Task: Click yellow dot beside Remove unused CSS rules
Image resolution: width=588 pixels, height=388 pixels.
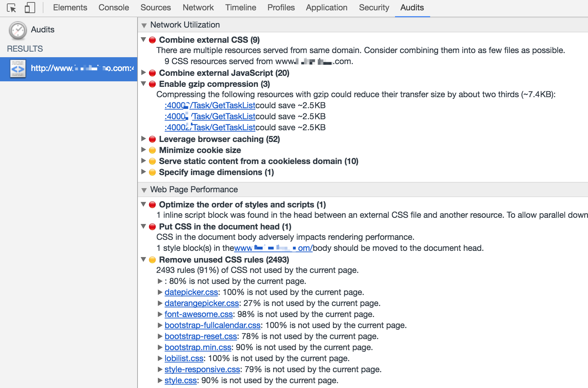Action: coord(152,260)
